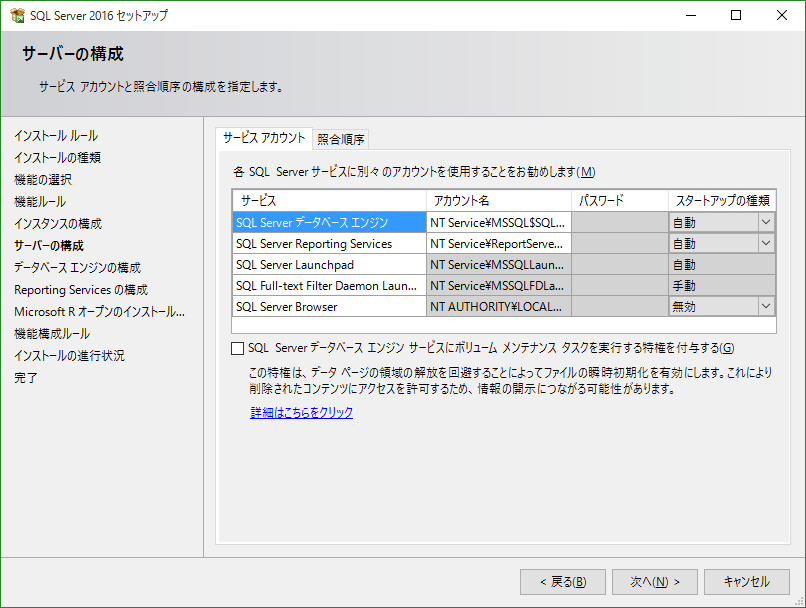Click the 次へ(N) button
This screenshot has width=806, height=608.
[x=647, y=582]
